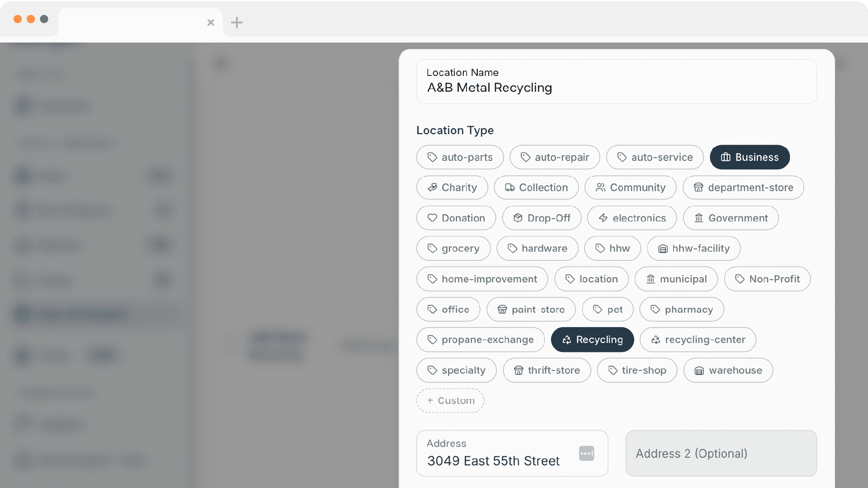Deselect the Business location type chip
This screenshot has width=868, height=488.
(750, 157)
